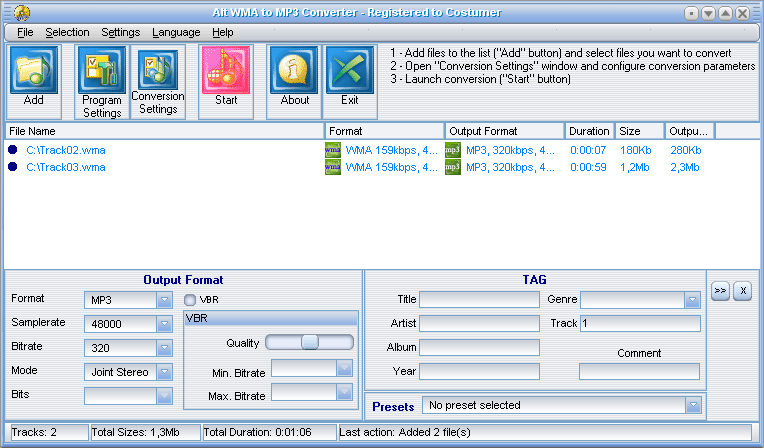Screen dimensions: 764x448
Task: Click the wma format icon in Track03 row
Action: pos(333,167)
